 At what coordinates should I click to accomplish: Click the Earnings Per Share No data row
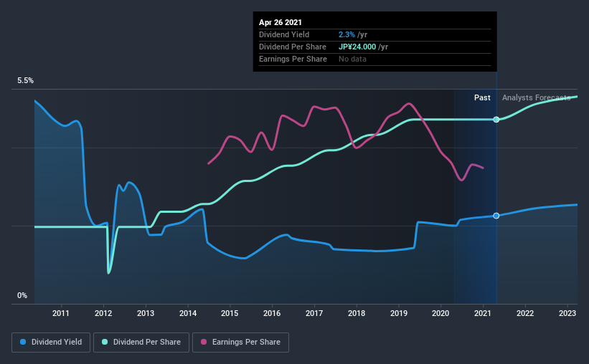pos(375,59)
